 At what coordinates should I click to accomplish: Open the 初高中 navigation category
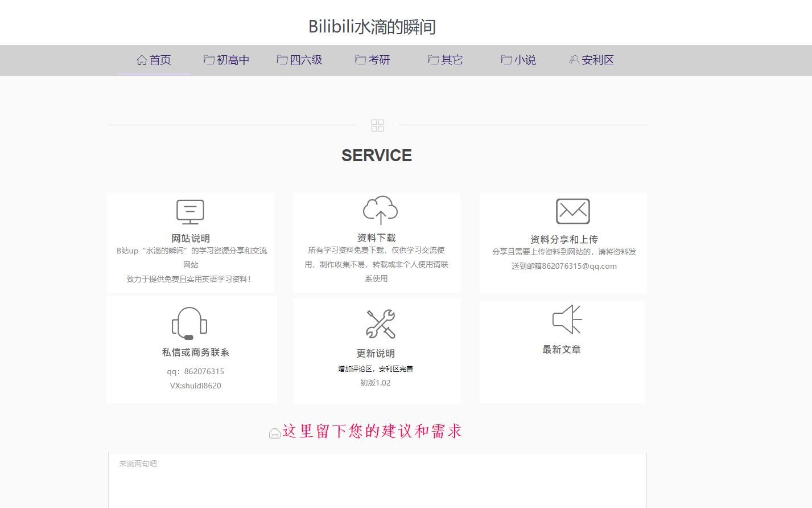[x=226, y=60]
